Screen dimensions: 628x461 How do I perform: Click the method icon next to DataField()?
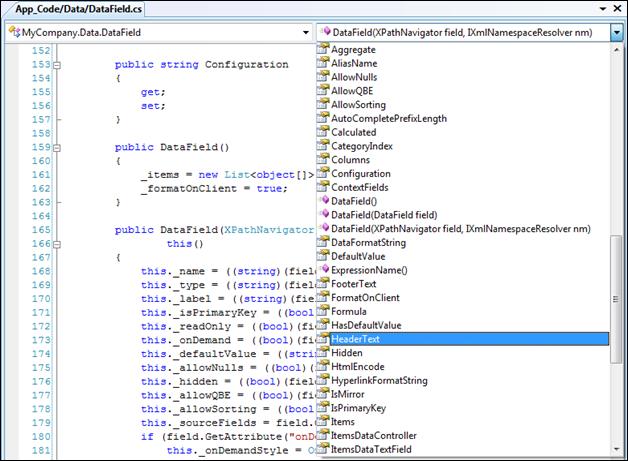click(x=323, y=201)
